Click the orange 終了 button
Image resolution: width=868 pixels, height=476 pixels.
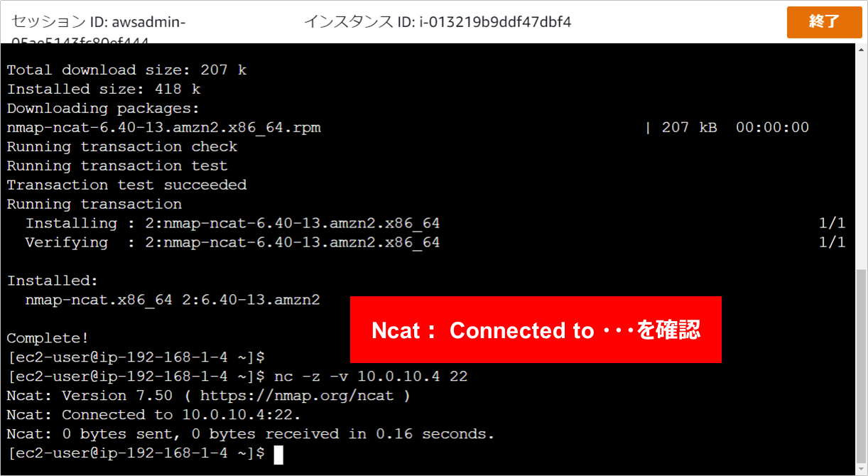click(824, 21)
